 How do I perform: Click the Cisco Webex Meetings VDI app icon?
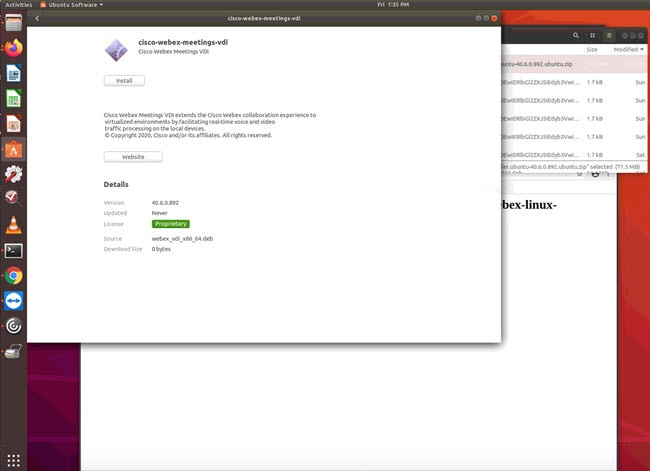coord(116,50)
